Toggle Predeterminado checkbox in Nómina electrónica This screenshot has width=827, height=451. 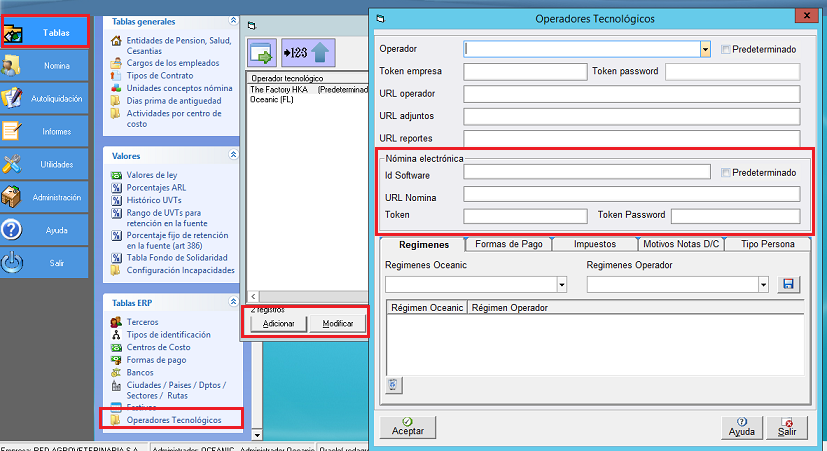[x=725, y=173]
